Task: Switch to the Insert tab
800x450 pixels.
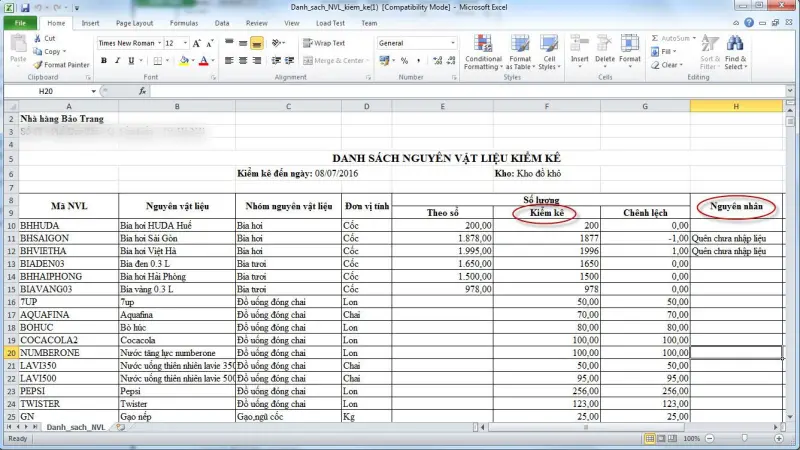Action: 90,23
